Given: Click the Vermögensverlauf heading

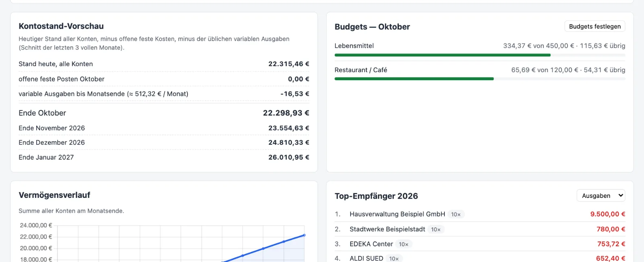Looking at the screenshot, I should pos(54,195).
